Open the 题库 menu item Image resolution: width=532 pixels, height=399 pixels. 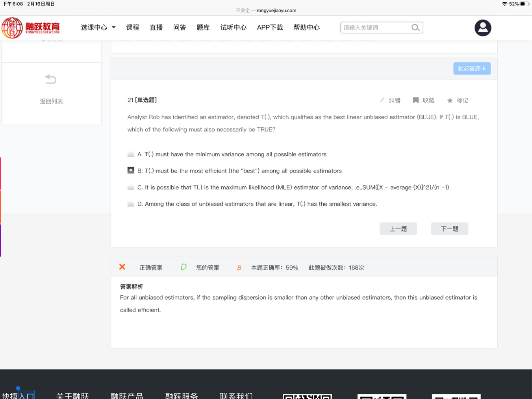pos(203,28)
